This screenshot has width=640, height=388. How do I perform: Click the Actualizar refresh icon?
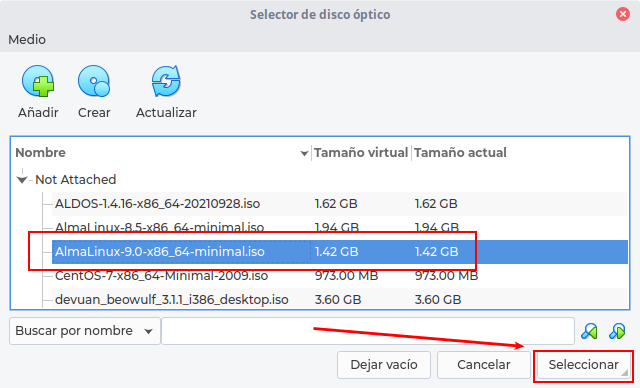[x=166, y=81]
